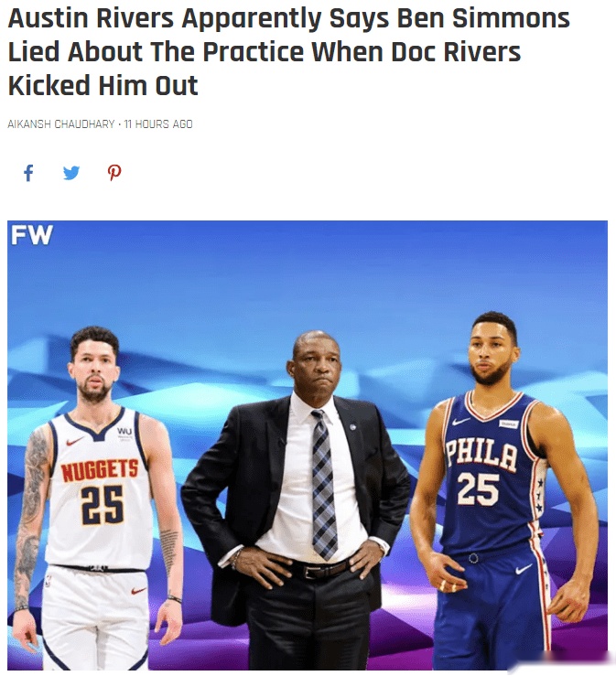This screenshot has height=676, width=616.
Task: Pin the article with Pinterest icon
Action: point(114,173)
